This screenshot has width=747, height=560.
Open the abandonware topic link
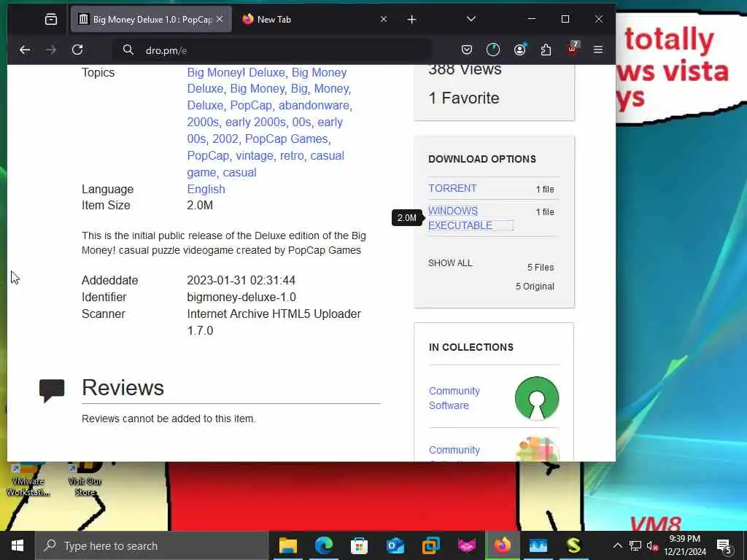click(314, 105)
